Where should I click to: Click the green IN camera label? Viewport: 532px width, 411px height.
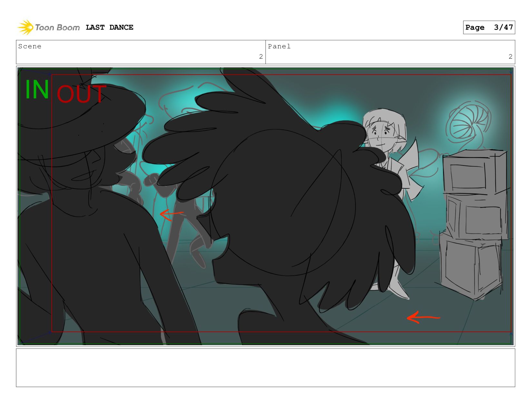[37, 90]
